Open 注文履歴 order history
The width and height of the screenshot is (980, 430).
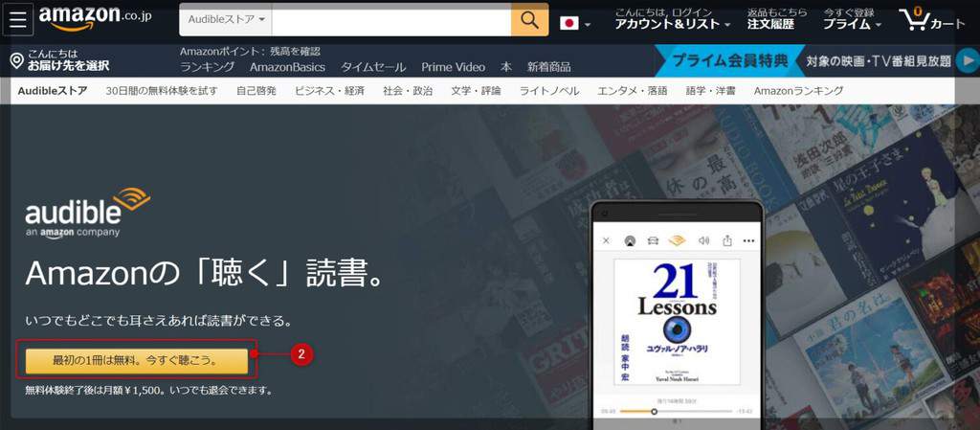coord(770,24)
